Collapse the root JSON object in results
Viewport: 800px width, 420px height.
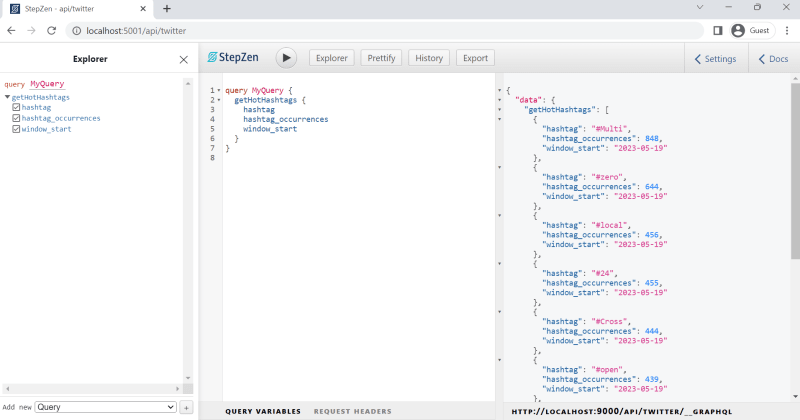tap(499, 90)
